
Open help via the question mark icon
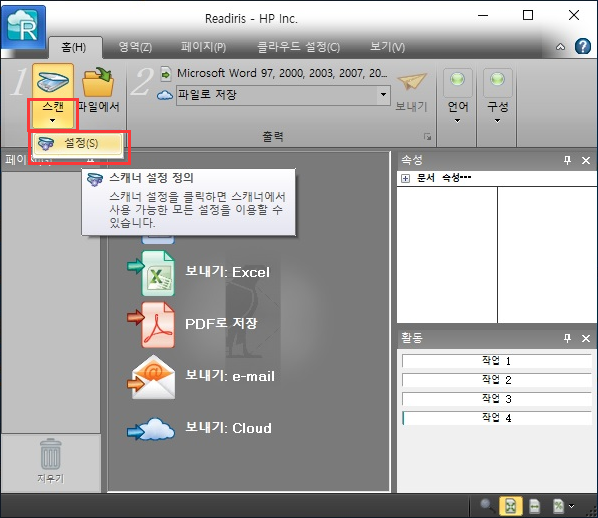pos(583,47)
